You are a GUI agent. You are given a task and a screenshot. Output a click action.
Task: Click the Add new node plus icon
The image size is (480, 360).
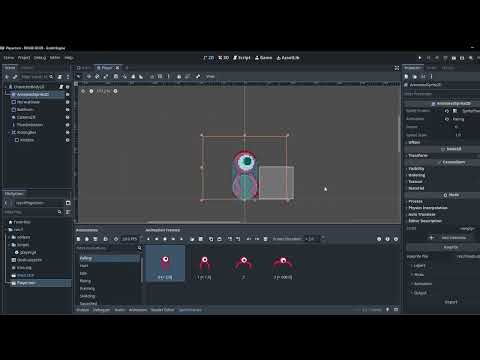click(7, 77)
